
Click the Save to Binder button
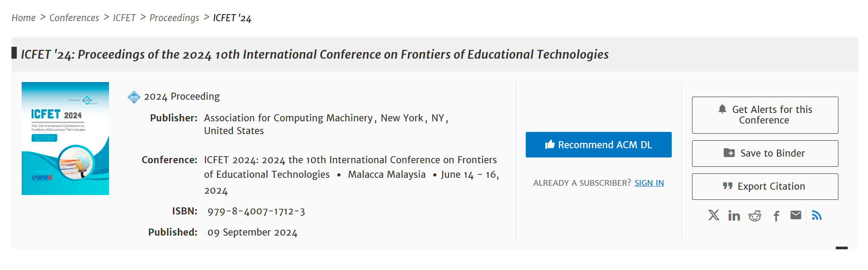tap(765, 154)
